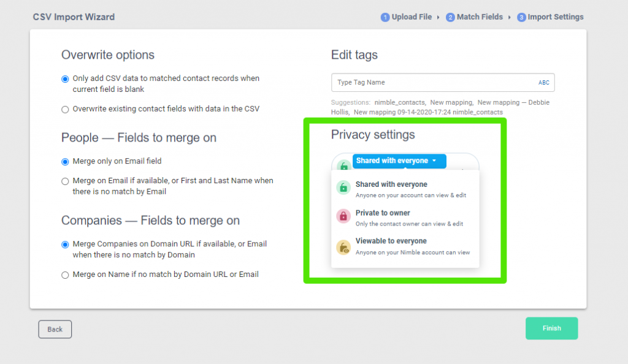The width and height of the screenshot is (628, 364).
Task: Click the step 1 circle icon
Action: tap(385, 17)
